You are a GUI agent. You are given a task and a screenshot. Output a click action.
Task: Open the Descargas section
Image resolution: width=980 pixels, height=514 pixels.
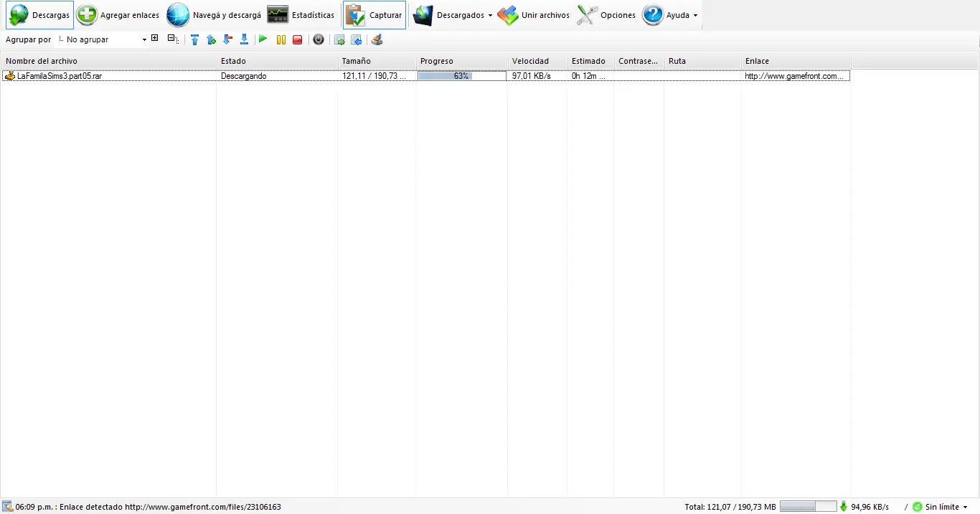point(40,15)
